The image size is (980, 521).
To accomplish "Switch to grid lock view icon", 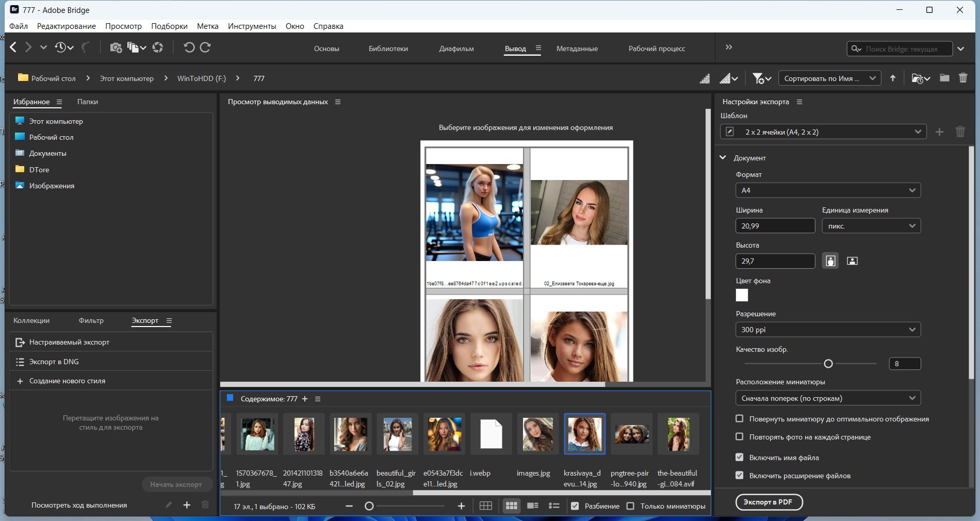I will 485,506.
